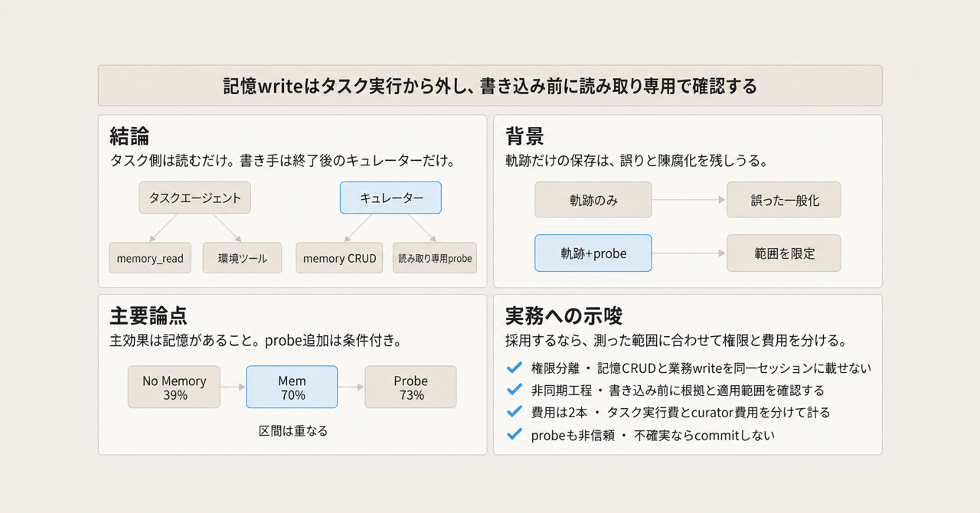Click the text 非同期工程・書き込み前に根拠
The height and width of the screenshot is (513, 980).
pos(678,390)
